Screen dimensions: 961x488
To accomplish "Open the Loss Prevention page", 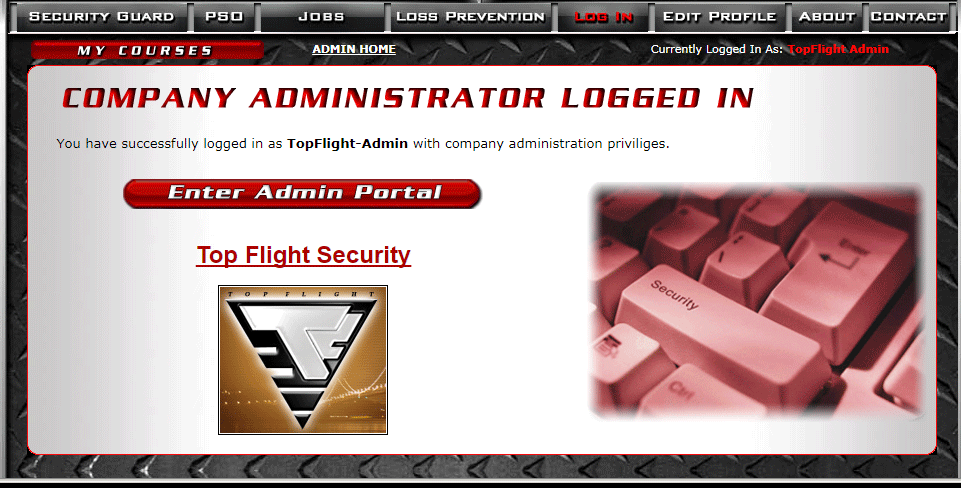I will pyautogui.click(x=471, y=17).
